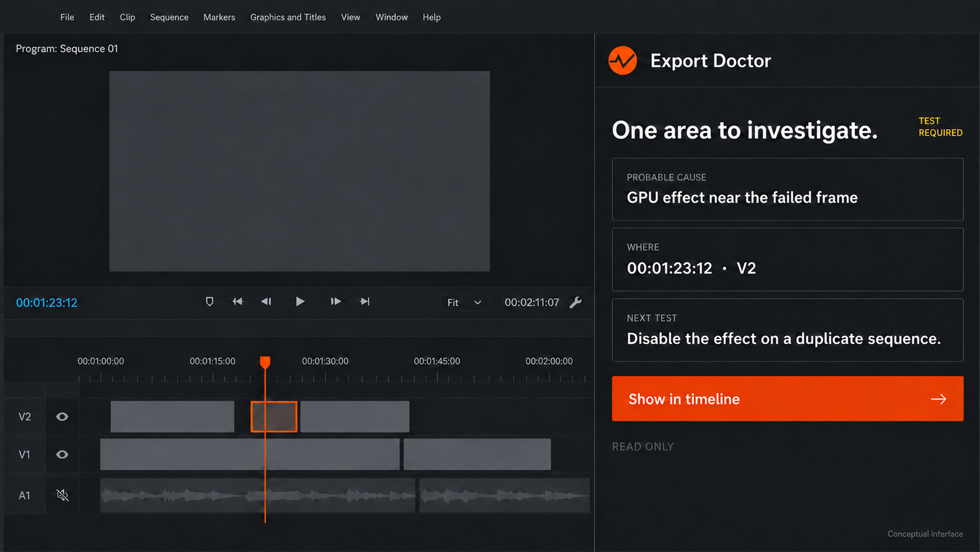Open the View menu
The width and height of the screenshot is (980, 552).
tap(351, 17)
